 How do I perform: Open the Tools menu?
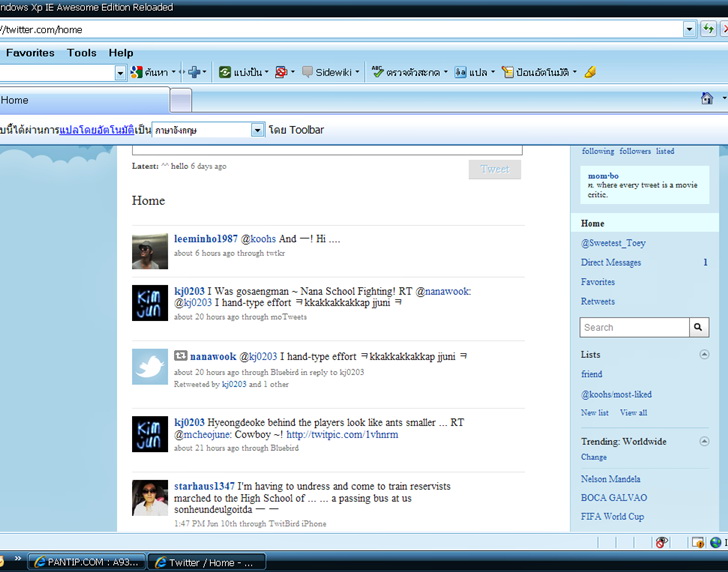(82, 53)
